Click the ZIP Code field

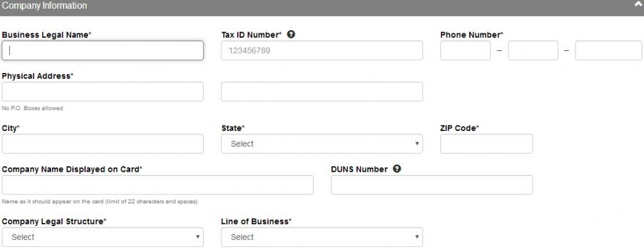point(486,144)
